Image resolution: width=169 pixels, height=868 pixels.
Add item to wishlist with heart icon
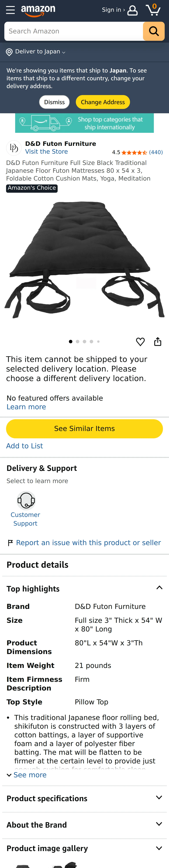140,342
